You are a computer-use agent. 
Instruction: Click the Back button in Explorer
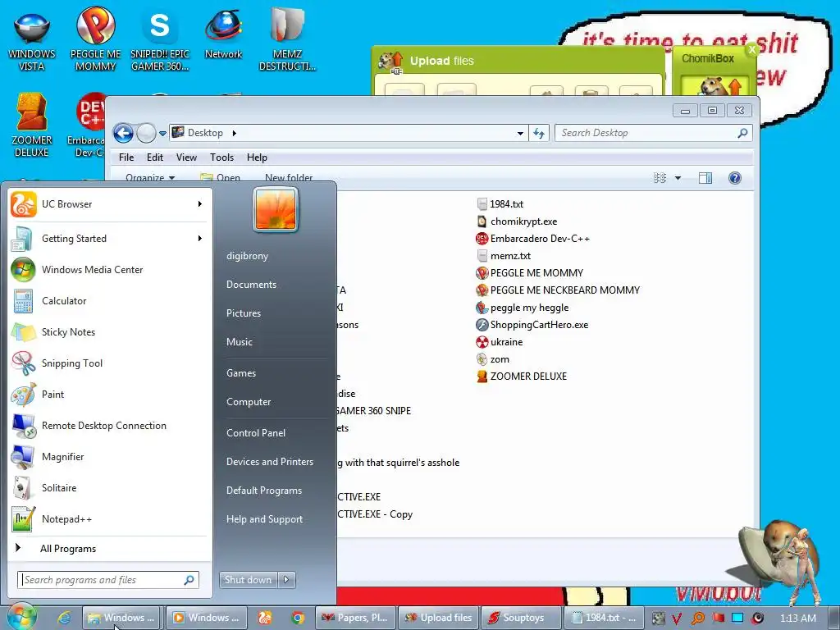click(x=123, y=133)
